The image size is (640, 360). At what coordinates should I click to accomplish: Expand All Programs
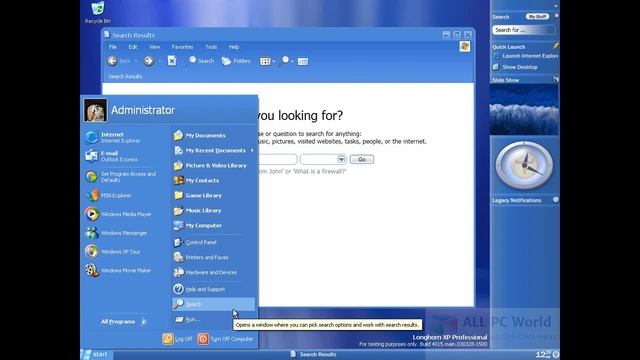point(123,322)
